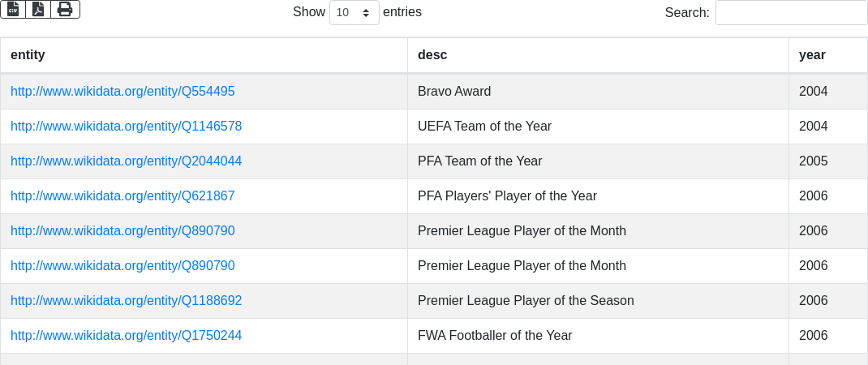This screenshot has width=868, height=365.
Task: Click the 2005 year cell
Action: tap(813, 161)
